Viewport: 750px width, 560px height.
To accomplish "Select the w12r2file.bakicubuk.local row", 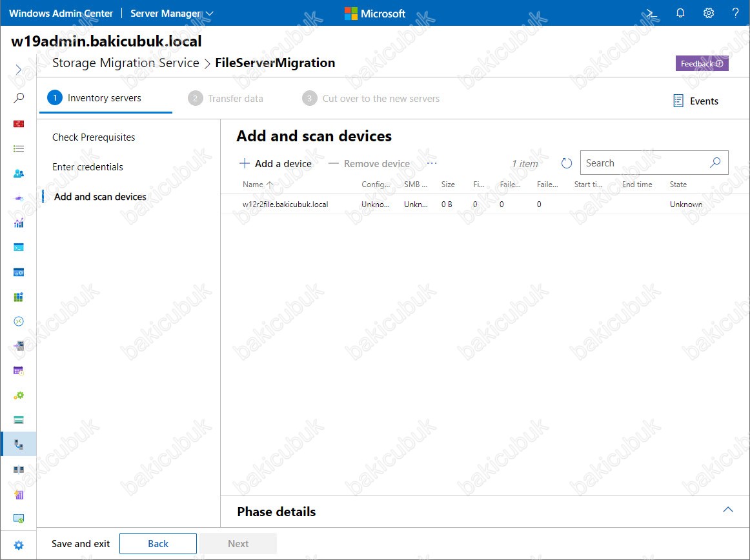I will coord(485,205).
